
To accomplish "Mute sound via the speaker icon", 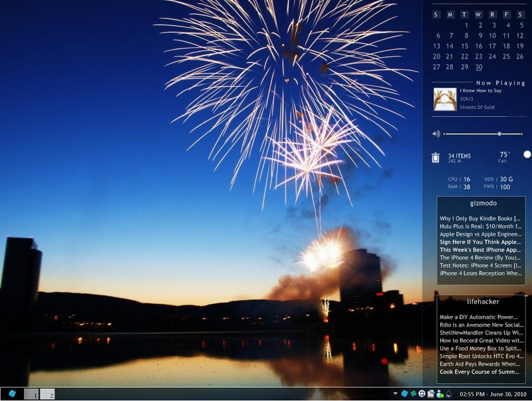I will 436,134.
